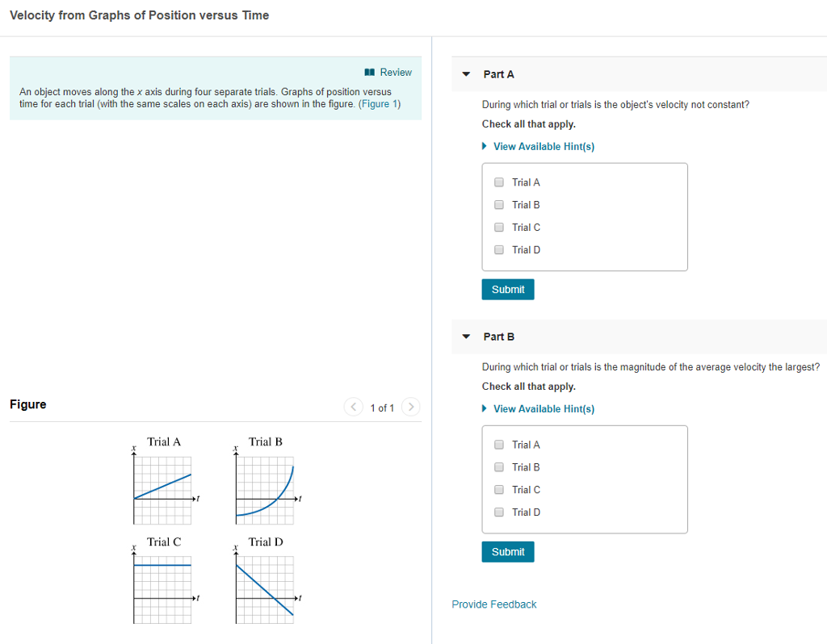Viewport: 827px width, 644px height.
Task: Open the Figure 1 link in the problem text
Action: tap(380, 103)
